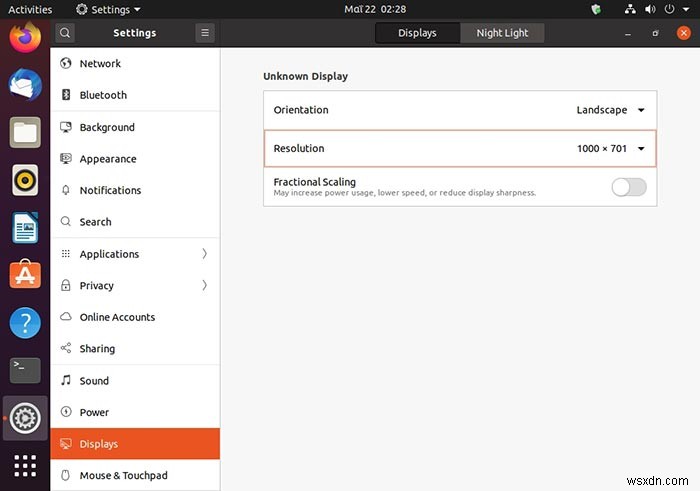Click the Search magnifier icon in sidebar list
The height and width of the screenshot is (491, 700).
[66, 221]
